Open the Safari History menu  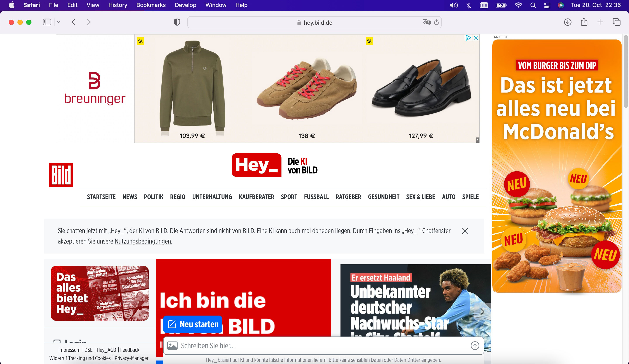pyautogui.click(x=118, y=5)
